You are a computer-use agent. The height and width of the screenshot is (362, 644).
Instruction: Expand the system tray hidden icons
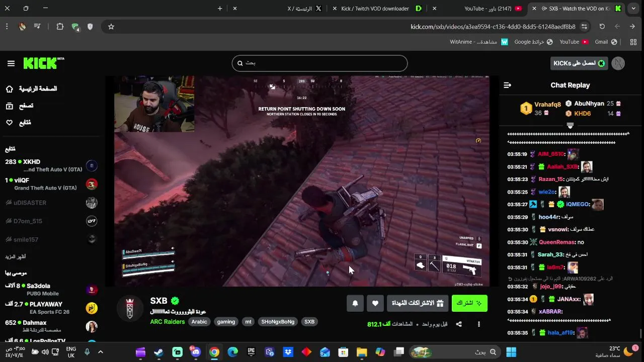pyautogui.click(x=101, y=352)
